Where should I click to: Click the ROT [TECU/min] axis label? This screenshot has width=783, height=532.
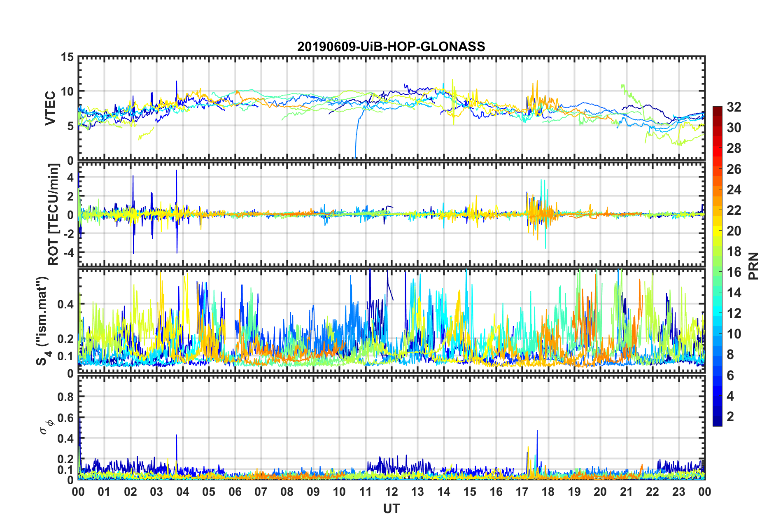tap(53, 215)
